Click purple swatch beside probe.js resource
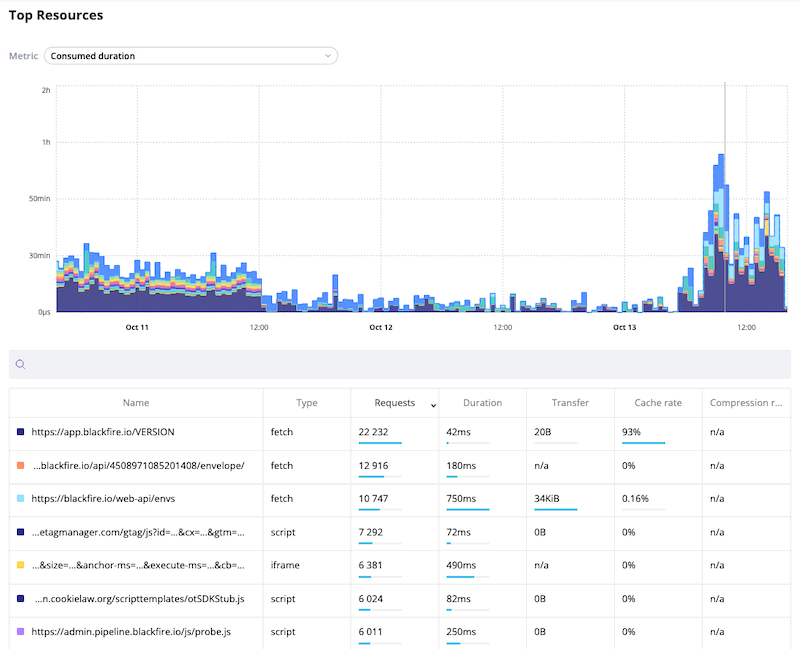The image size is (800, 649). 20,632
